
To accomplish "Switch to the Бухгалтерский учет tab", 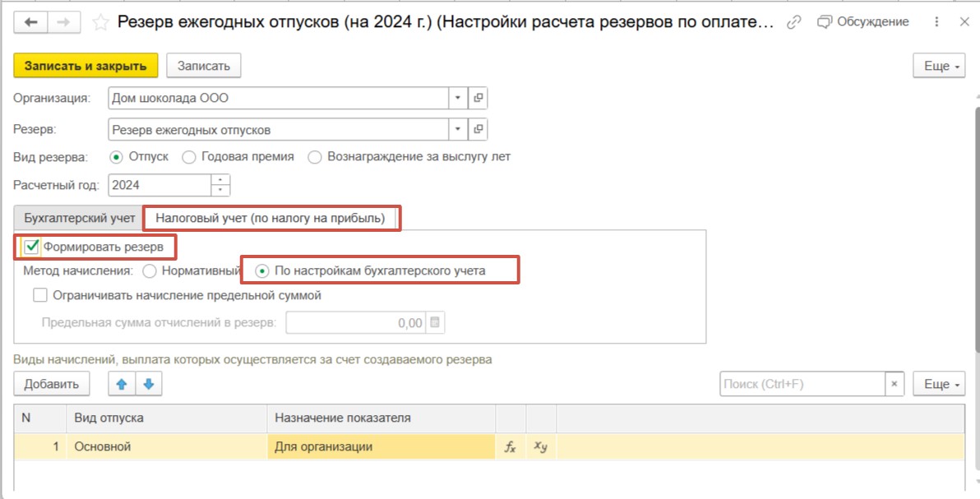I will tap(79, 218).
